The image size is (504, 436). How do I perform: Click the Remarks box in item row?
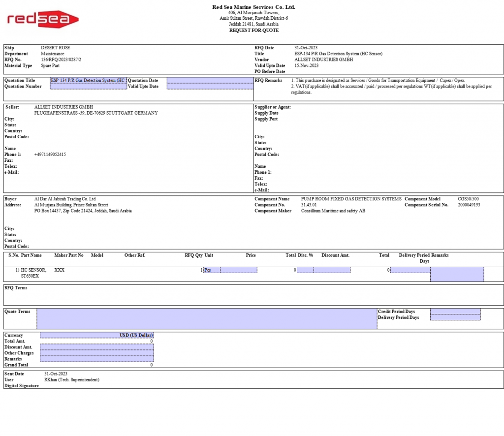tap(457, 274)
